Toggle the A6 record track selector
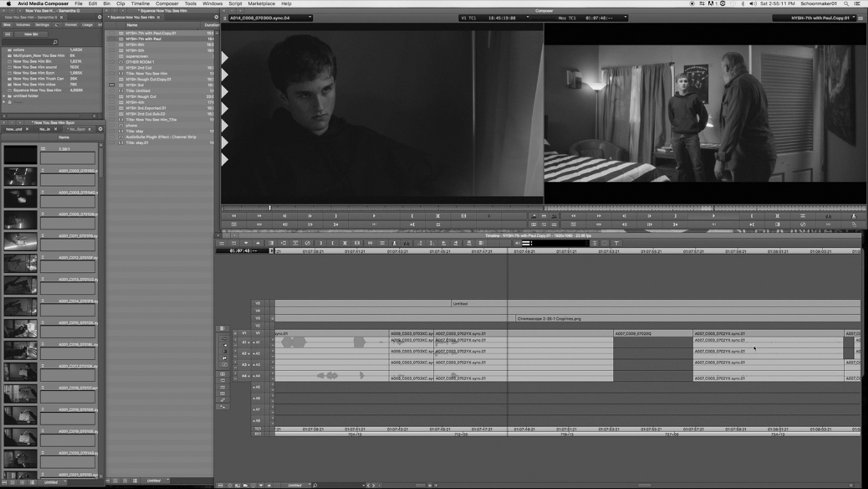868x489 pixels. click(258, 398)
